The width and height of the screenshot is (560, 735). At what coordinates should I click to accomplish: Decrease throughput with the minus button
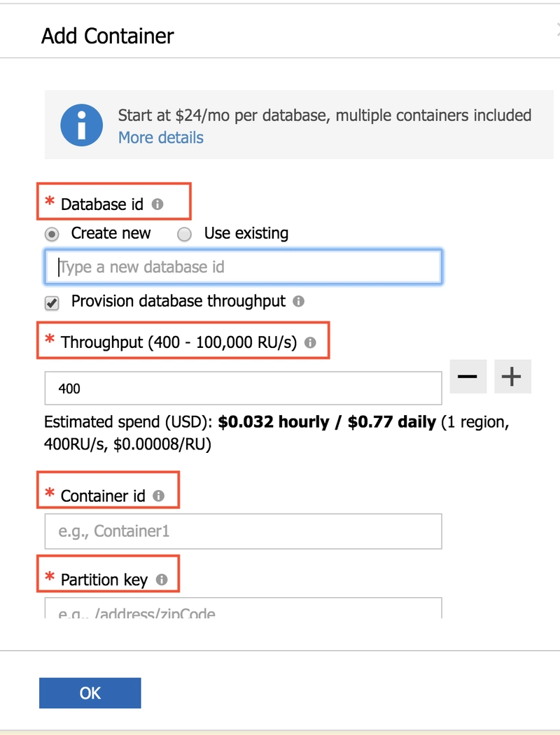tap(468, 377)
